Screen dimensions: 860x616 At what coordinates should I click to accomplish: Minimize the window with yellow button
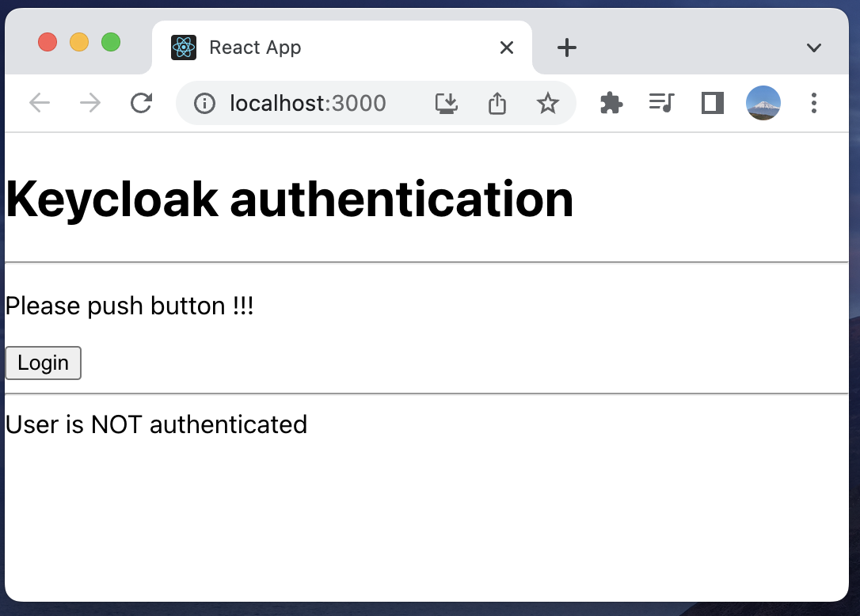click(79, 42)
